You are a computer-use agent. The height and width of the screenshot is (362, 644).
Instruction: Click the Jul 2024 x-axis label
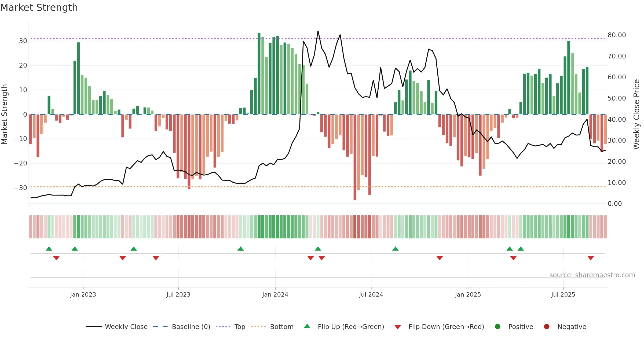click(371, 294)
